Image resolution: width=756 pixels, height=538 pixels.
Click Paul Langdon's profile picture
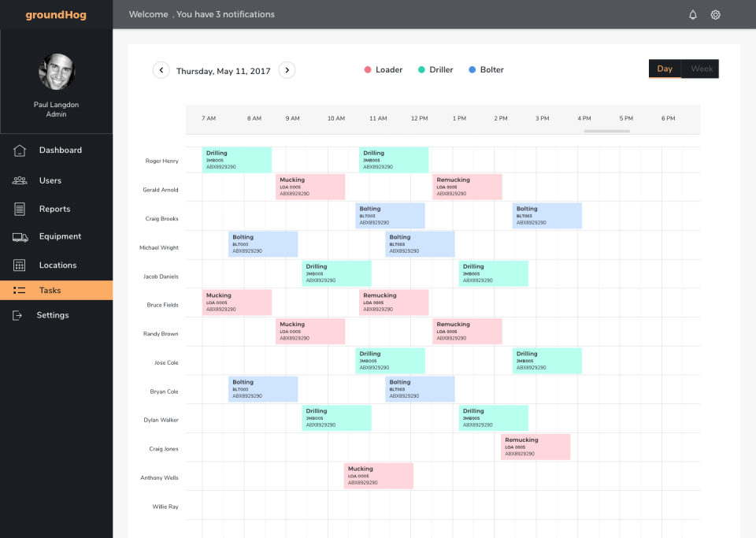[x=57, y=72]
